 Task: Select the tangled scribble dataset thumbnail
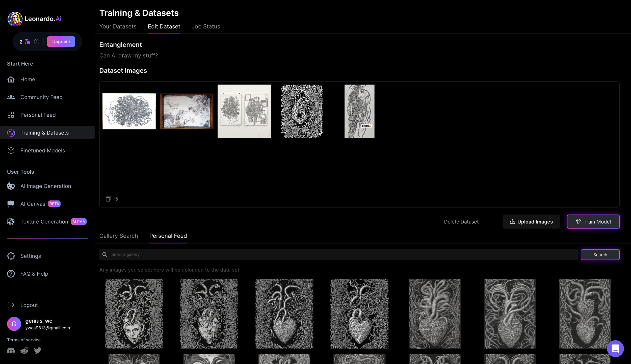(129, 111)
